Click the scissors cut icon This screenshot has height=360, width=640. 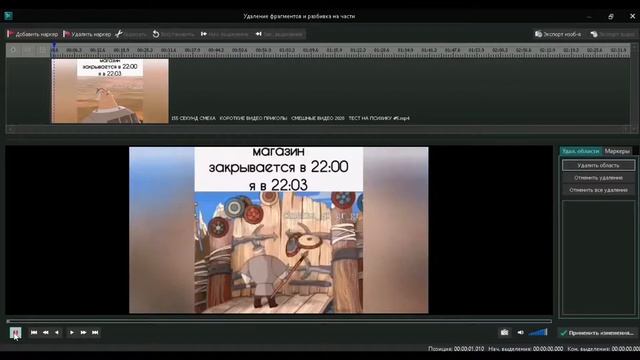click(x=119, y=34)
